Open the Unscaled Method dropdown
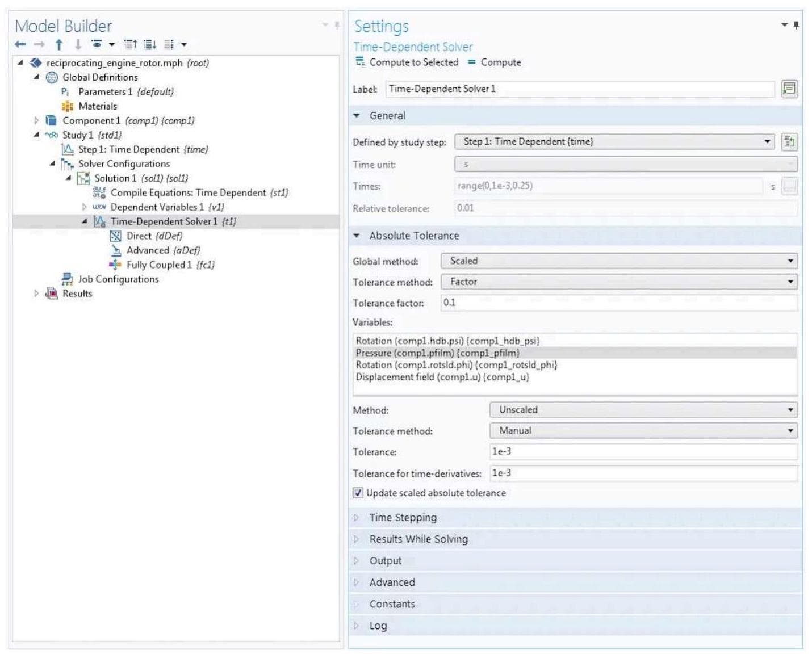This screenshot has width=812, height=654. (643, 410)
